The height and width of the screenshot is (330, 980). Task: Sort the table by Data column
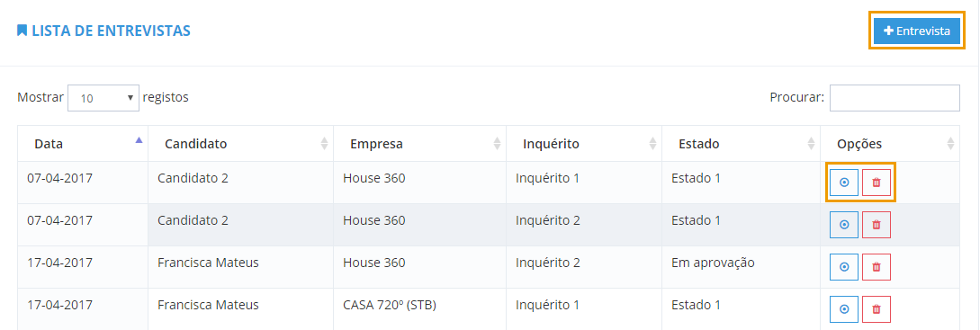click(x=83, y=144)
